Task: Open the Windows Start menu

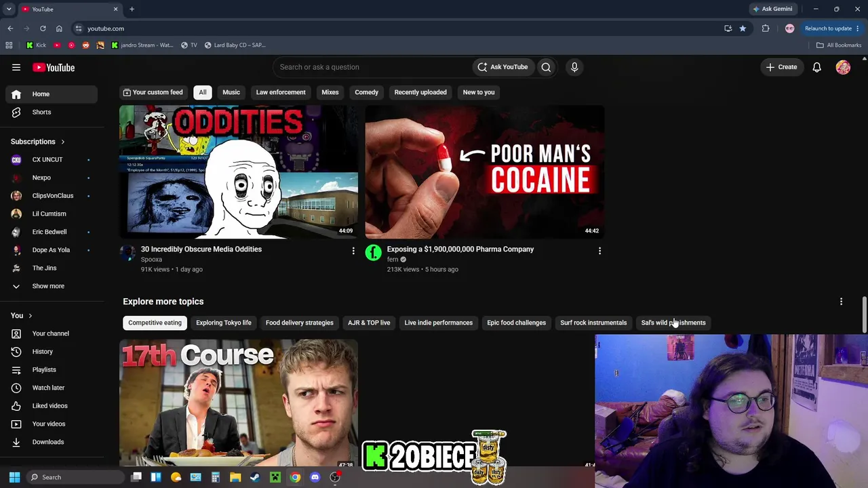Action: coord(14,477)
